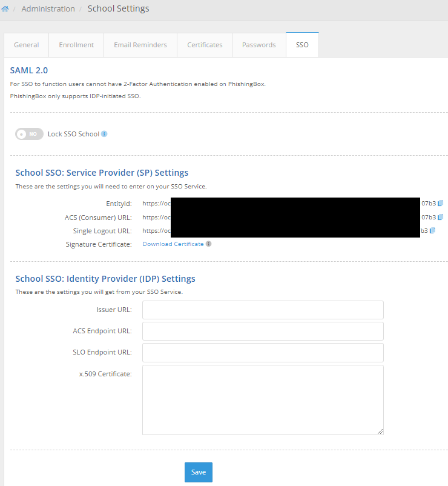448x486 pixels.
Task: Select the SSO tab
Action: (302, 45)
